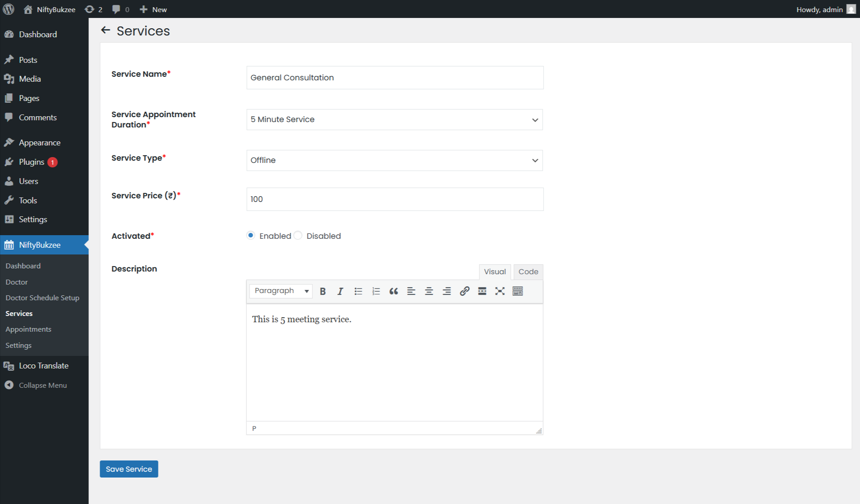Show the toolbar toggle row icon
This screenshot has height=504, width=860.
point(518,291)
